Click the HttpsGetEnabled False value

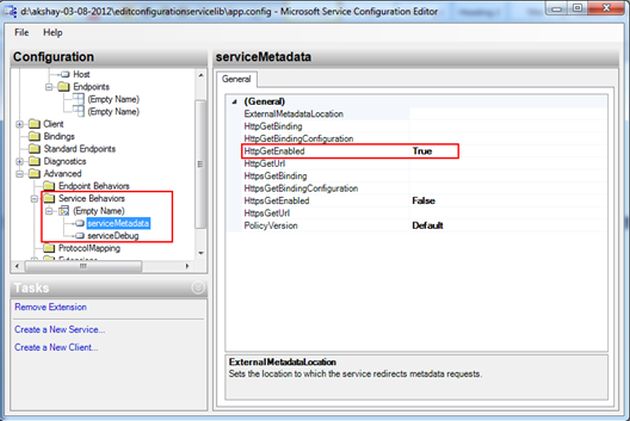[423, 201]
